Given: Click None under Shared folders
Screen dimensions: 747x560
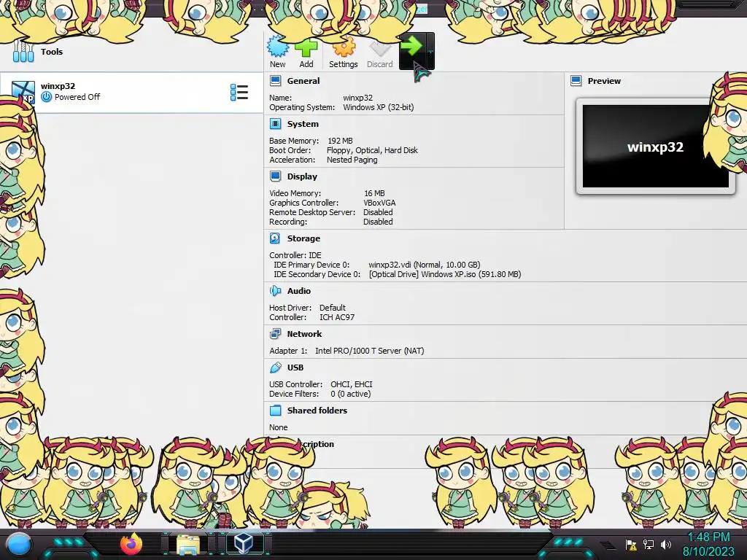Looking at the screenshot, I should [x=278, y=427].
